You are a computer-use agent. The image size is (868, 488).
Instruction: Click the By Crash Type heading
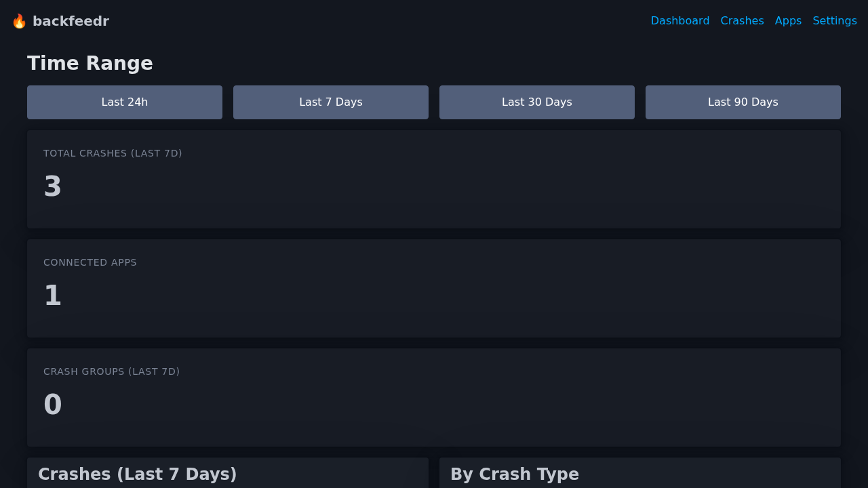tap(514, 474)
